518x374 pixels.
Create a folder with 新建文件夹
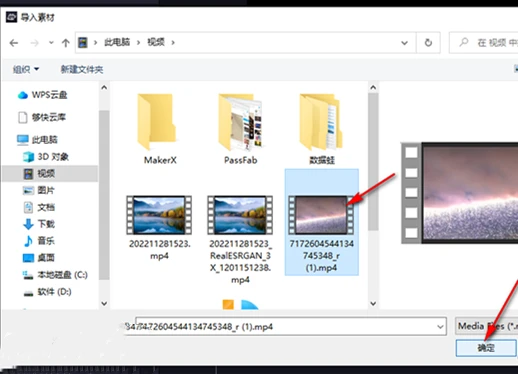[x=82, y=69]
